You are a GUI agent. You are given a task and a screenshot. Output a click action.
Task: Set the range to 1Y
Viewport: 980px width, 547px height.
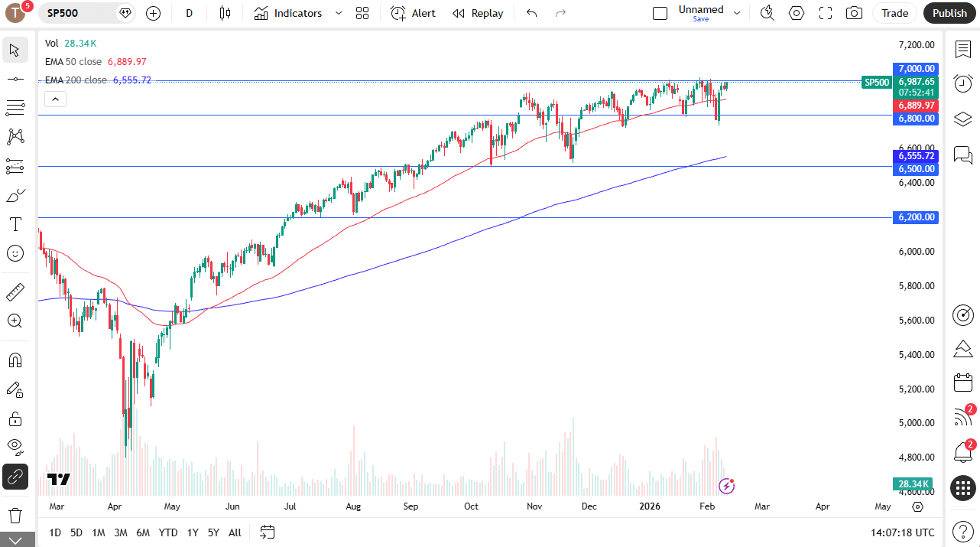pos(193,532)
